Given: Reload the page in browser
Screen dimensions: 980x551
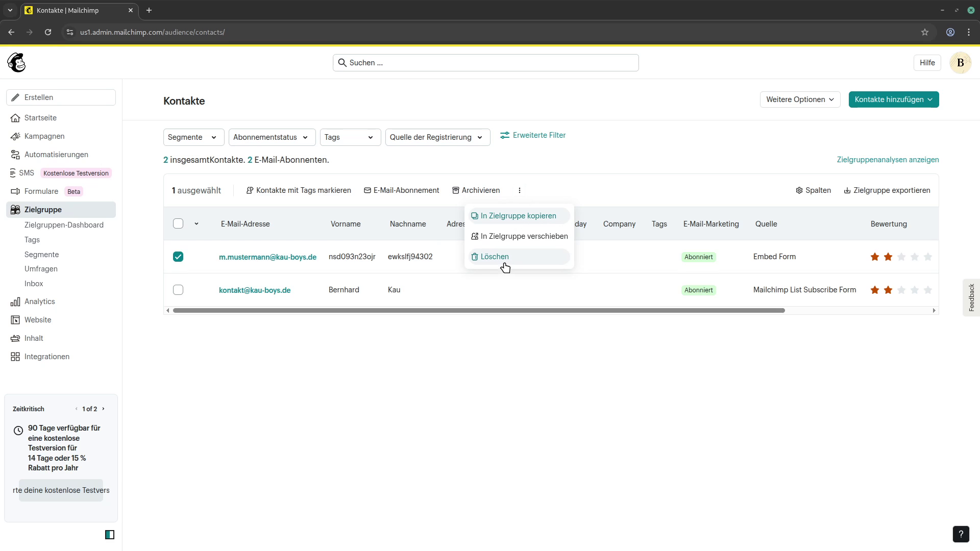Looking at the screenshot, I should tap(48, 32).
